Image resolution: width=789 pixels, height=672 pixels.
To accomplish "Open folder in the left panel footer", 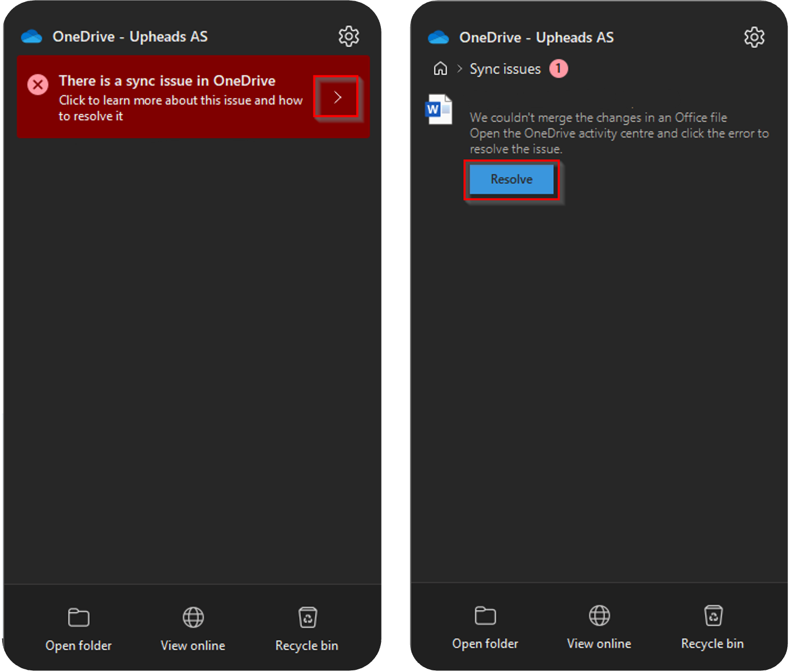I will pos(79,628).
